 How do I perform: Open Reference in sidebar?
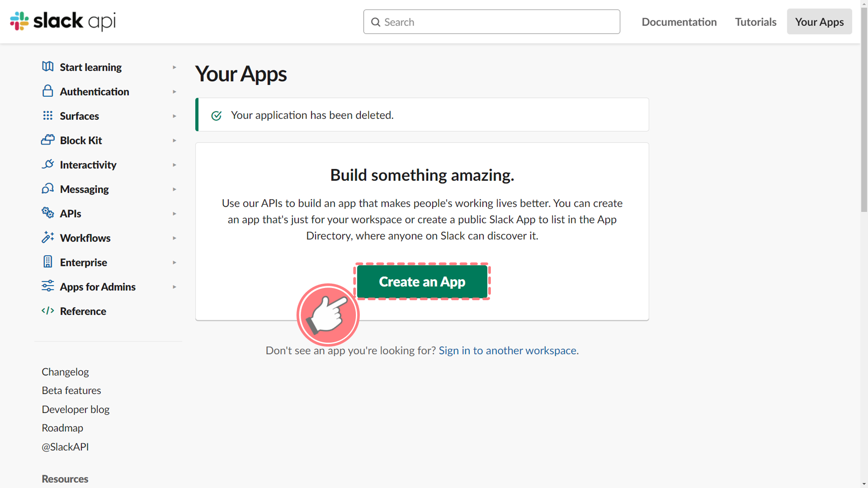[x=83, y=311]
